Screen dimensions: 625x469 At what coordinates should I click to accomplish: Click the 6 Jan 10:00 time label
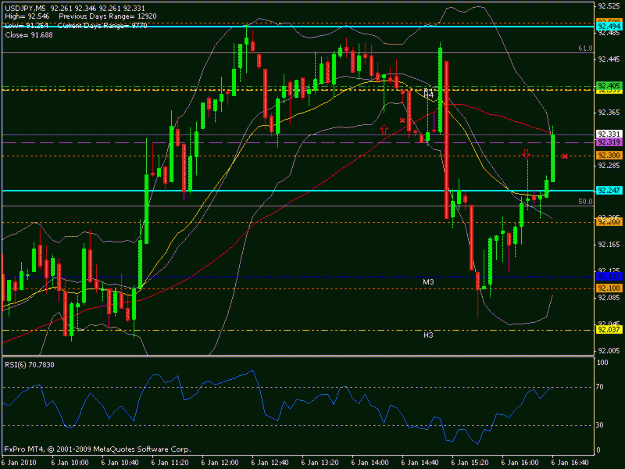tap(69, 463)
